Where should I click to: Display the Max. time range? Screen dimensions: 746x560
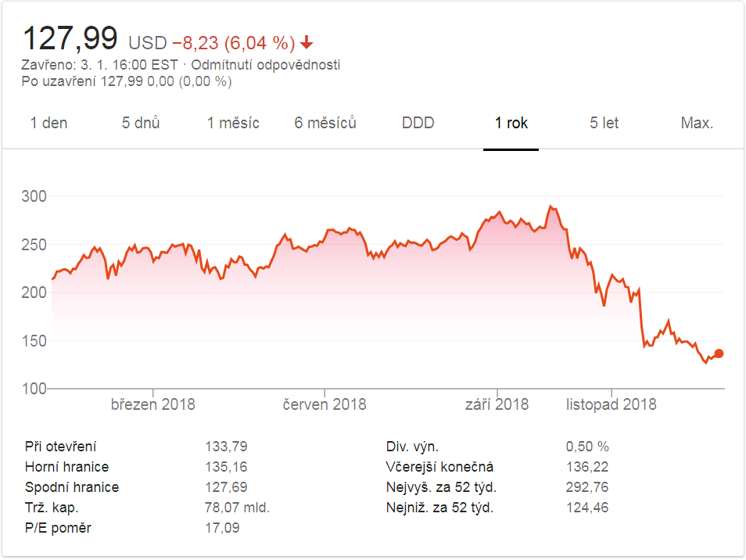click(697, 123)
